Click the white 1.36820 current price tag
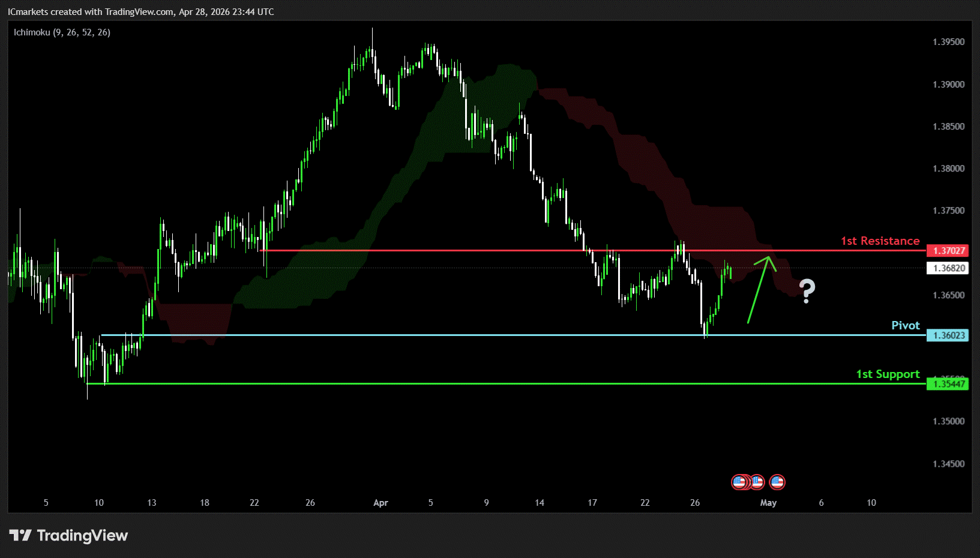The width and height of the screenshot is (980, 558). tap(948, 268)
